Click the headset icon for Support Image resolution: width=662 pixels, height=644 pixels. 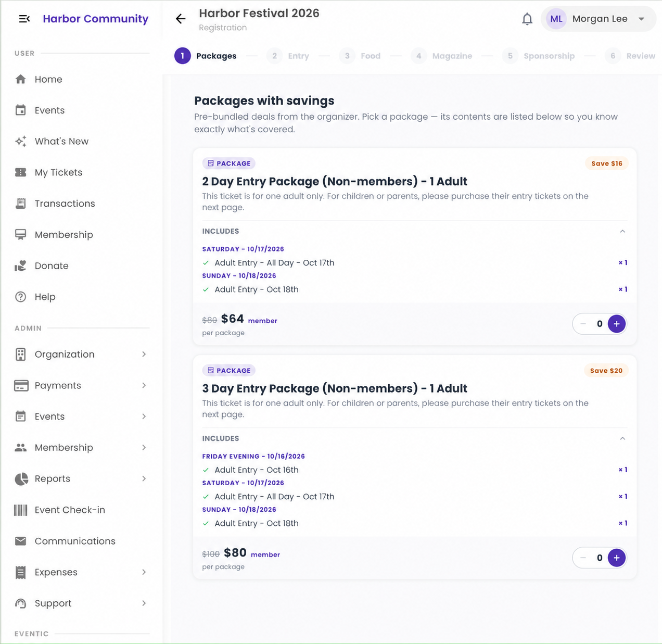21,603
